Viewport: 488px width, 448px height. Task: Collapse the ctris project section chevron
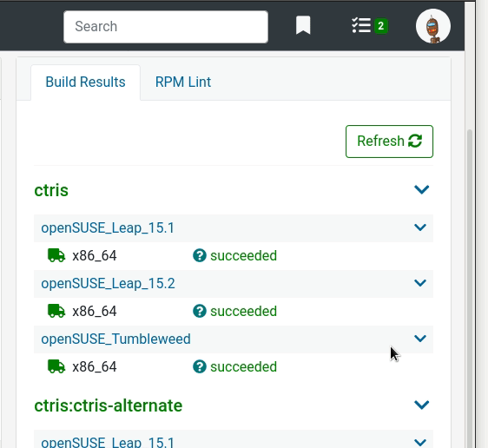[x=422, y=189]
